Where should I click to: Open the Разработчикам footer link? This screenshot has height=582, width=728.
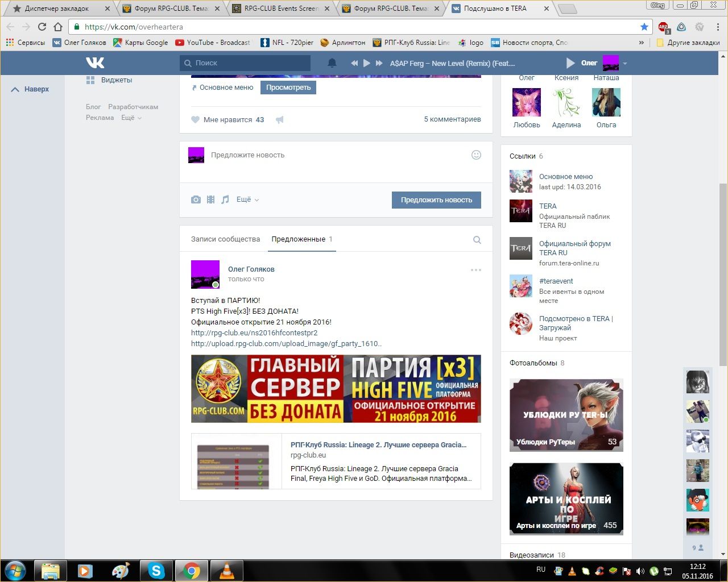[133, 107]
